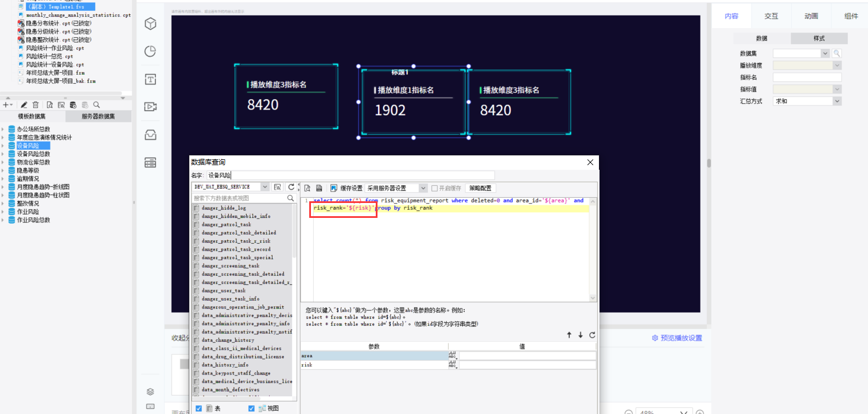Toggle the 开启缓存 checkbox

435,188
